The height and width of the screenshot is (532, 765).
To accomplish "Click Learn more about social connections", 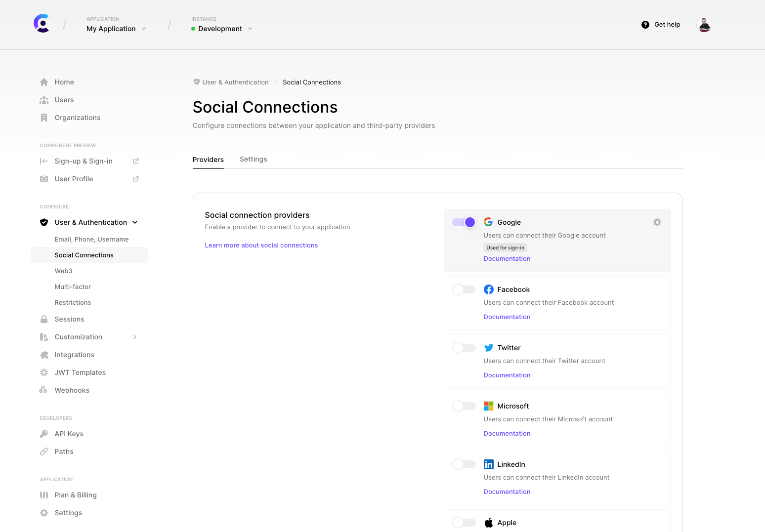I will click(261, 245).
